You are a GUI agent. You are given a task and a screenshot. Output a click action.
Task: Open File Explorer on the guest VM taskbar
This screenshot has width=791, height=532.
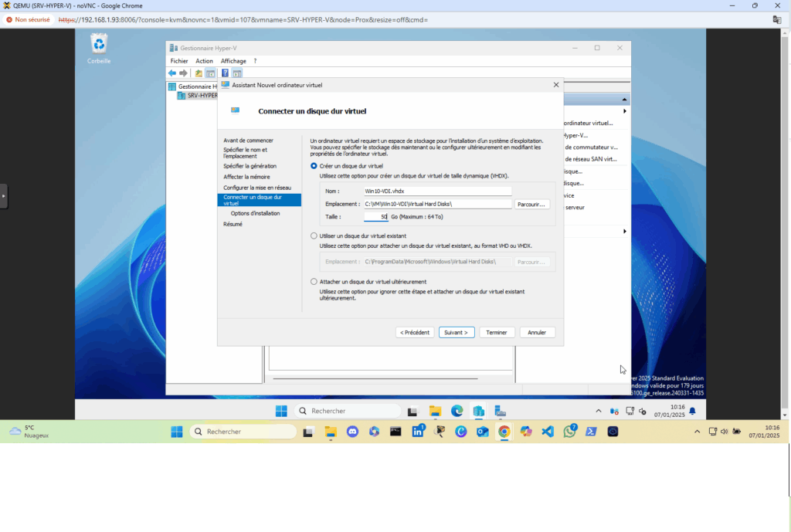[435, 412]
